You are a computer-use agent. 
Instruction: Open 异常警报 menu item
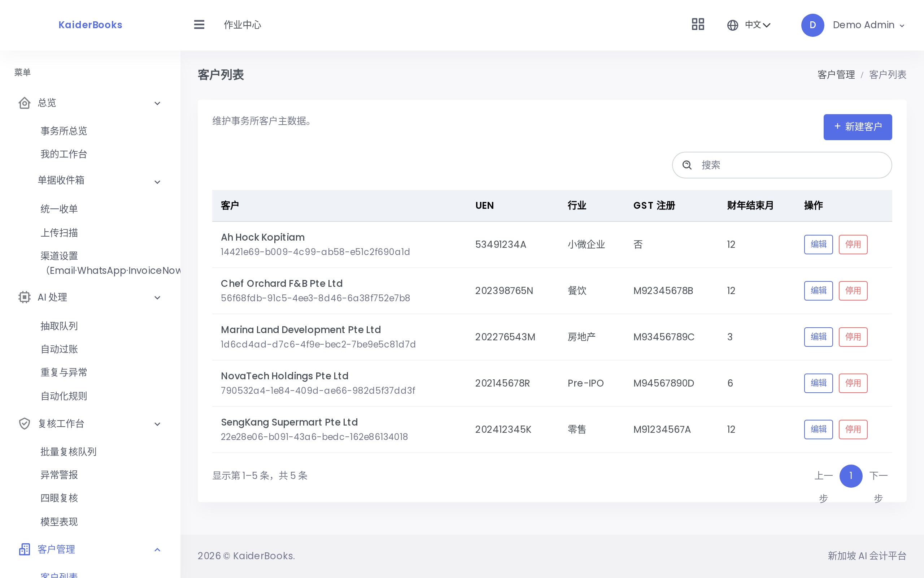59,475
